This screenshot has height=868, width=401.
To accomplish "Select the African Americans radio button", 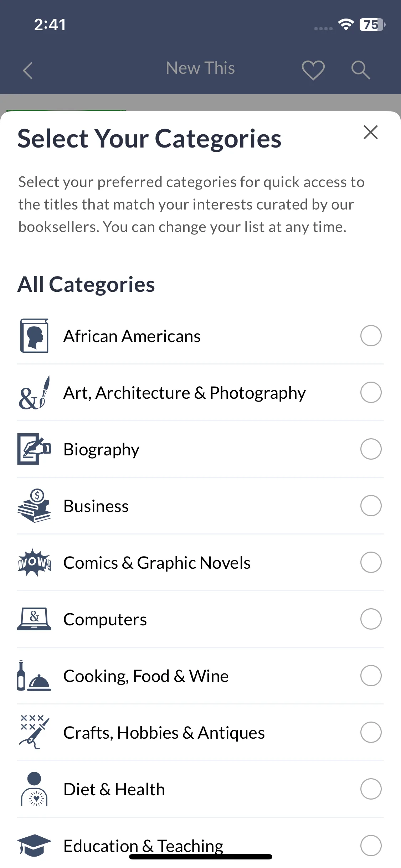I will (371, 336).
